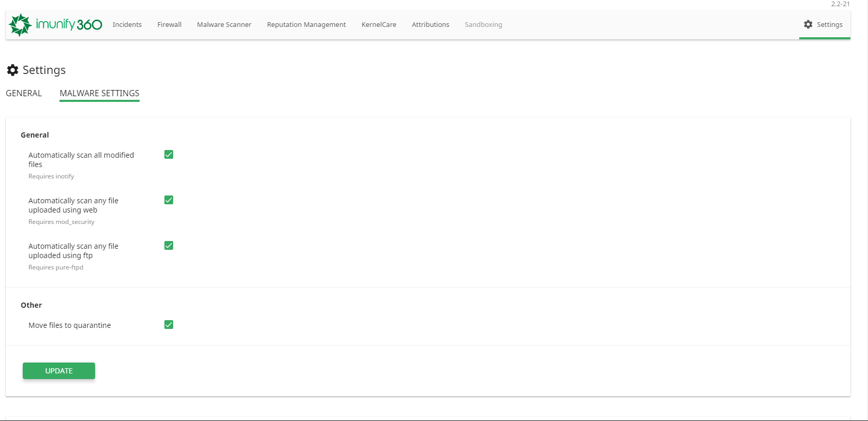The width and height of the screenshot is (868, 421).
Task: Uncheck scan of files uploaded using web
Action: click(169, 200)
